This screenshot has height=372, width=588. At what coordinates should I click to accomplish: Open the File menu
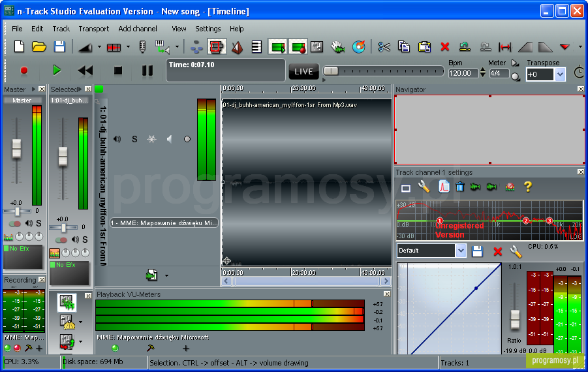(17, 29)
